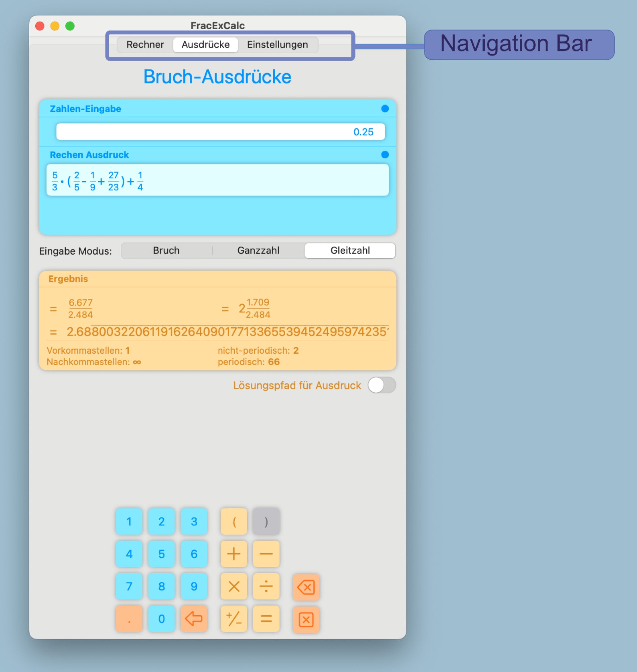The height and width of the screenshot is (672, 637).
Task: Click the number input field showing 0.25
Action: pyautogui.click(x=220, y=132)
